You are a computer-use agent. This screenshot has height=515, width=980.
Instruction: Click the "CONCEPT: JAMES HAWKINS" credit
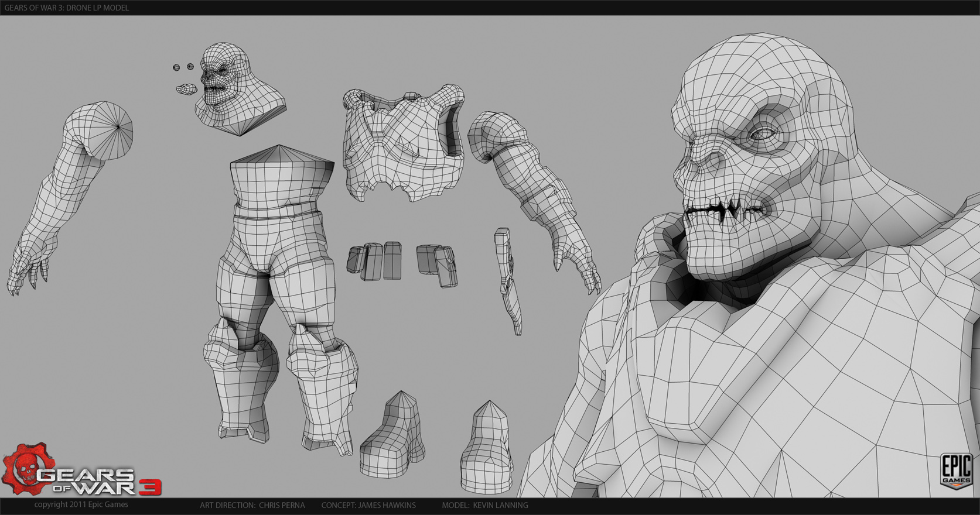point(368,505)
